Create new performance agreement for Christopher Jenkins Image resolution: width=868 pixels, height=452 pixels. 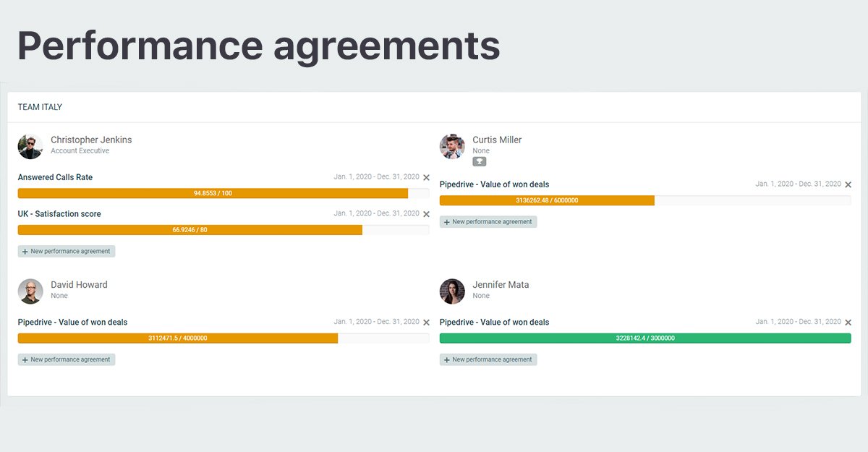(x=67, y=251)
